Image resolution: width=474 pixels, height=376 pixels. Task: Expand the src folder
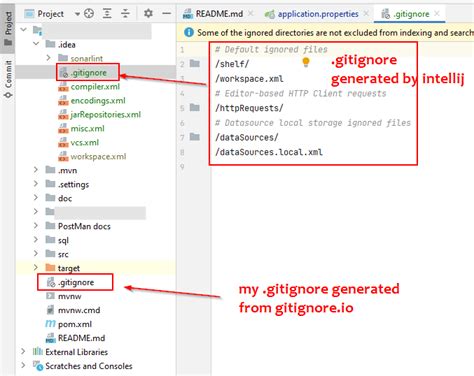[x=36, y=254]
